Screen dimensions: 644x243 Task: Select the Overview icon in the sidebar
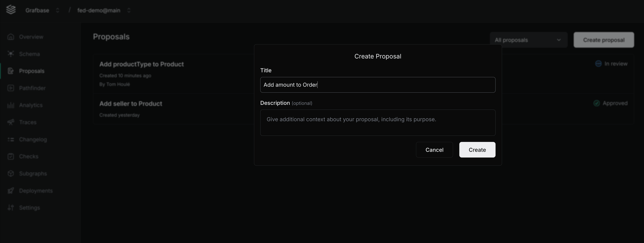click(11, 37)
